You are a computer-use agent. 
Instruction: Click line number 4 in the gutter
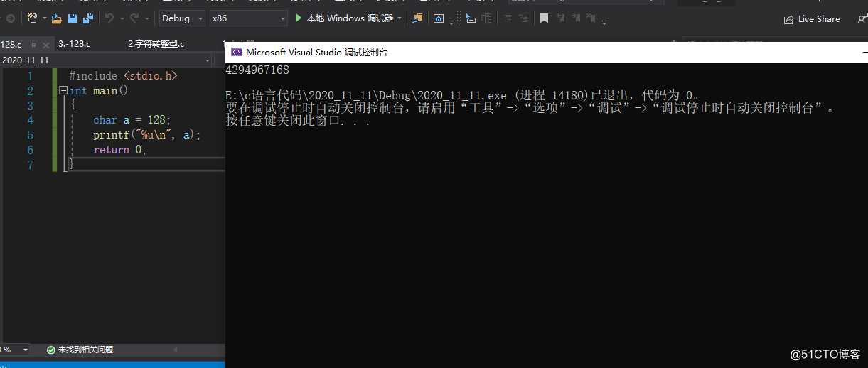click(x=31, y=121)
